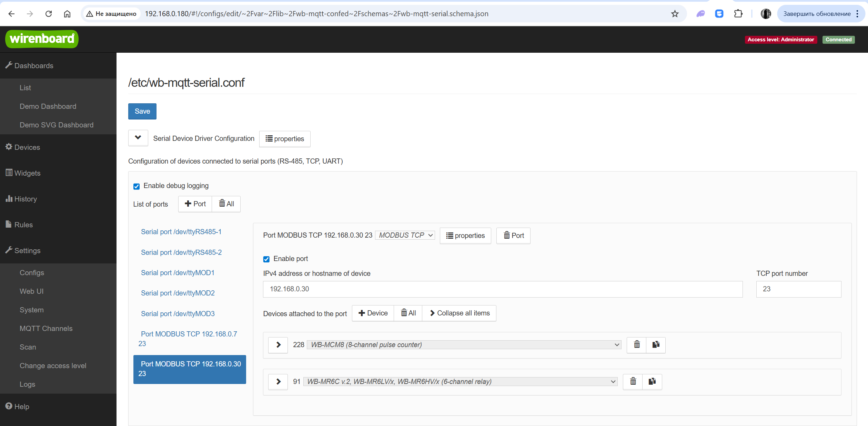Go to the Rules section
The width and height of the screenshot is (868, 426).
[23, 225]
